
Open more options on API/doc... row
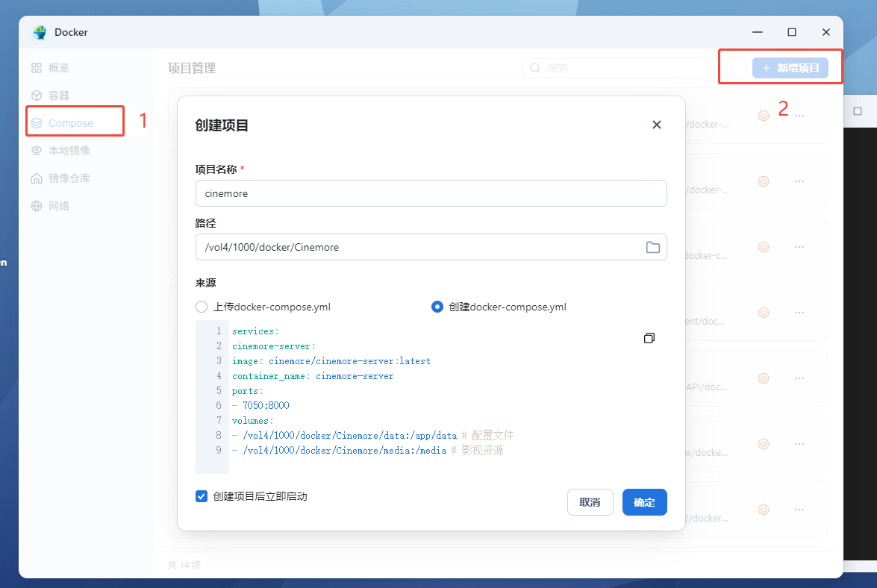click(799, 378)
